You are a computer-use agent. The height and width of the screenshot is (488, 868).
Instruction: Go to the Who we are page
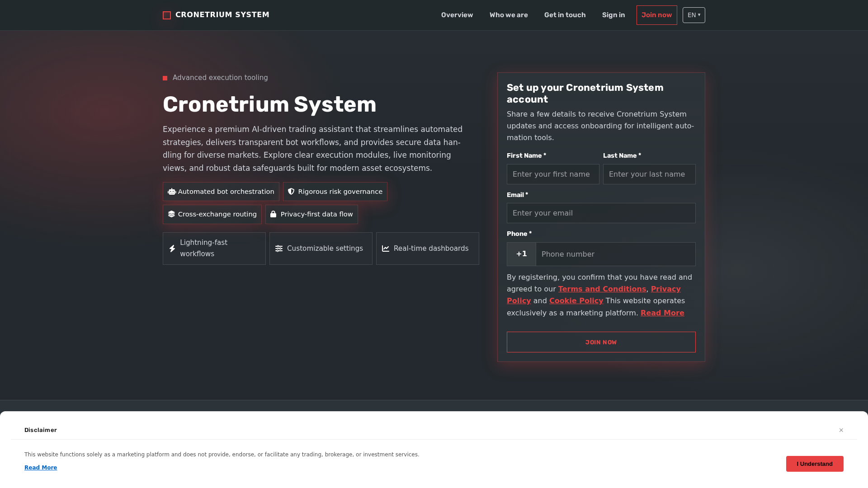pos(509,15)
